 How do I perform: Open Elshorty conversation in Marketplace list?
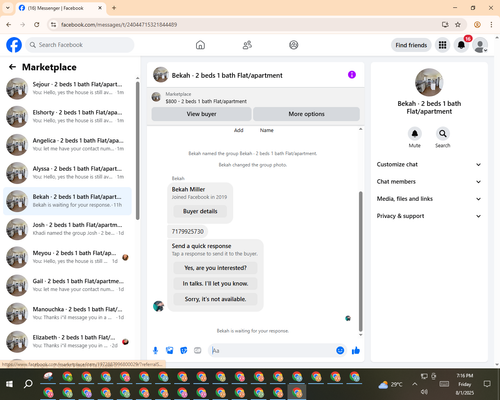coord(67,117)
